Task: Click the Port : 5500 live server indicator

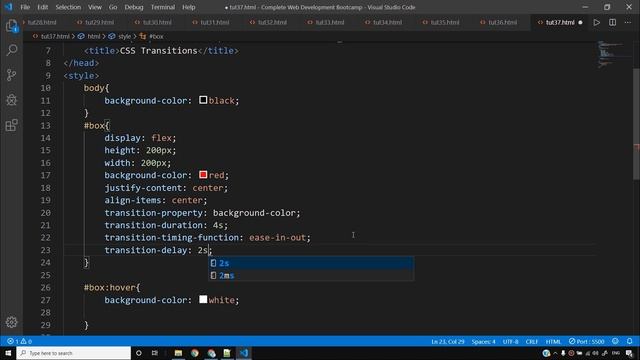Action: [x=587, y=341]
